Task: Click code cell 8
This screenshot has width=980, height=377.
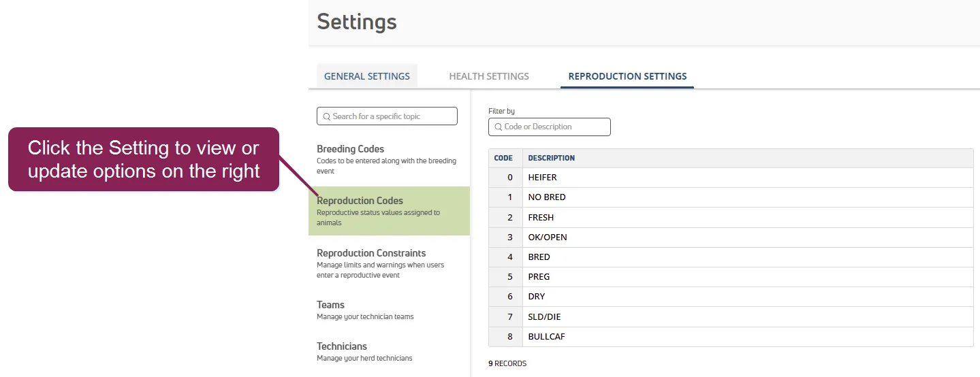Action: [505, 337]
